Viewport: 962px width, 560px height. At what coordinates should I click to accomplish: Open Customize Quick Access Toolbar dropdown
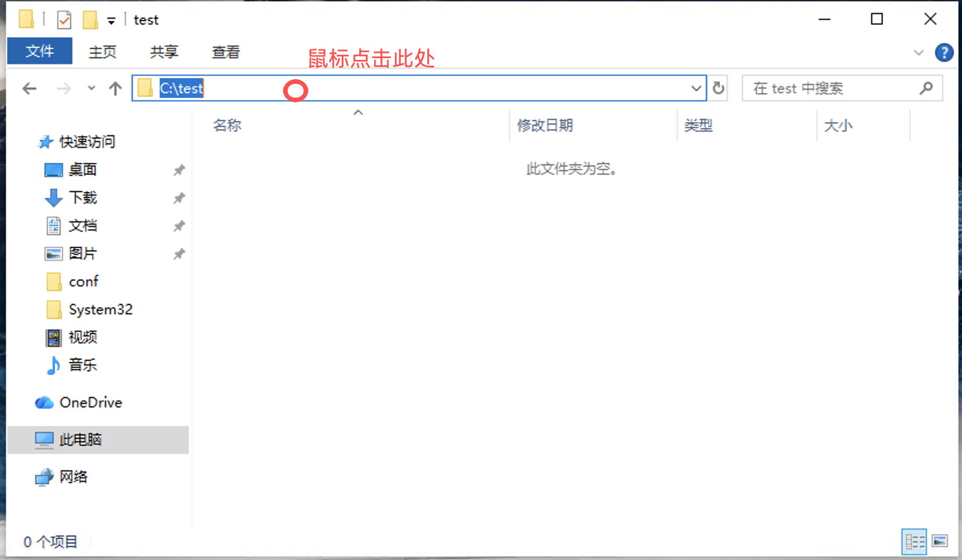click(111, 21)
